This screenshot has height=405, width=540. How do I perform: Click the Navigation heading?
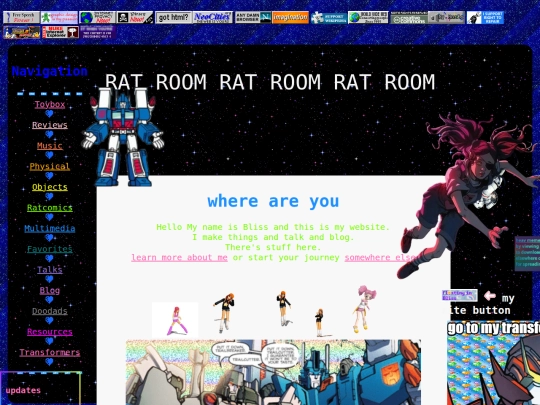(50, 71)
